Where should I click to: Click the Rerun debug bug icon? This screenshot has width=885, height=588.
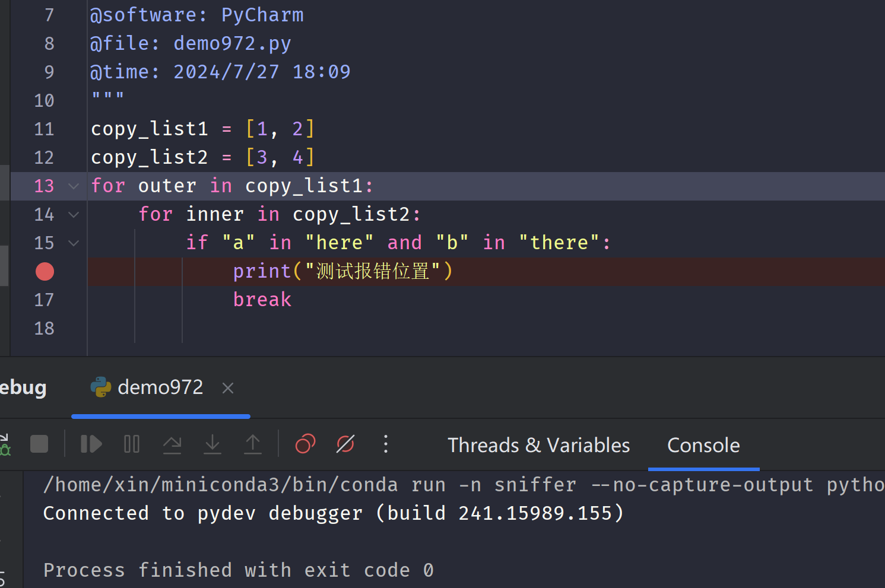[5, 444]
